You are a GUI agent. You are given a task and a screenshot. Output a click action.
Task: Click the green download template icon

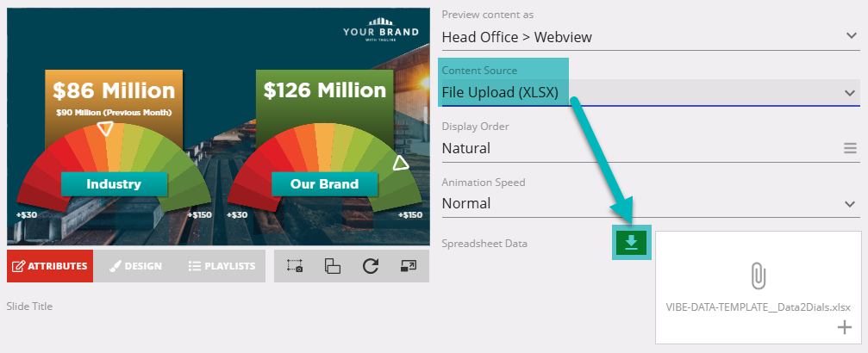click(x=631, y=243)
